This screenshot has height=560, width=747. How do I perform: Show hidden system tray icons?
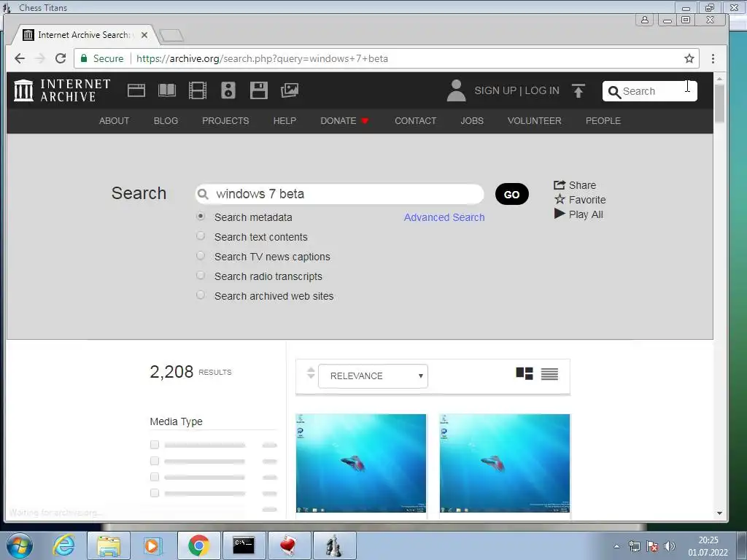pos(616,547)
